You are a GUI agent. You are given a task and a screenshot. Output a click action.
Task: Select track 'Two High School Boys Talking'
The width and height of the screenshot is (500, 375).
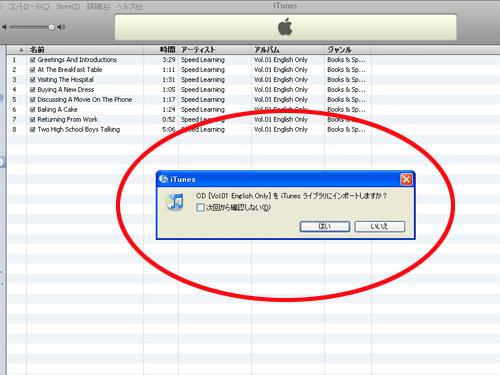point(79,129)
